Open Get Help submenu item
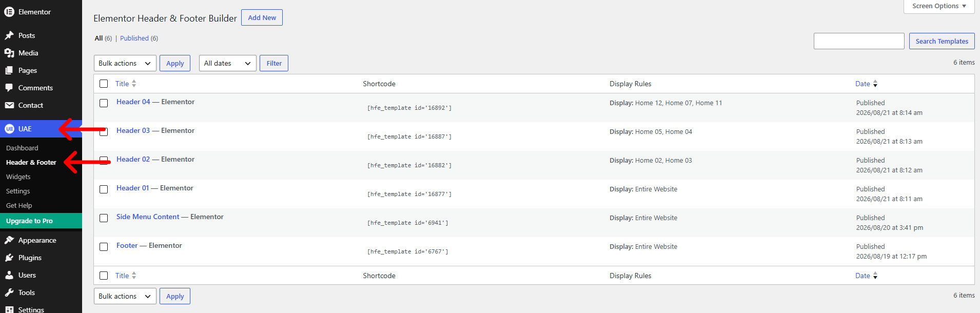Viewport: 980px width, 313px height. coord(19,205)
